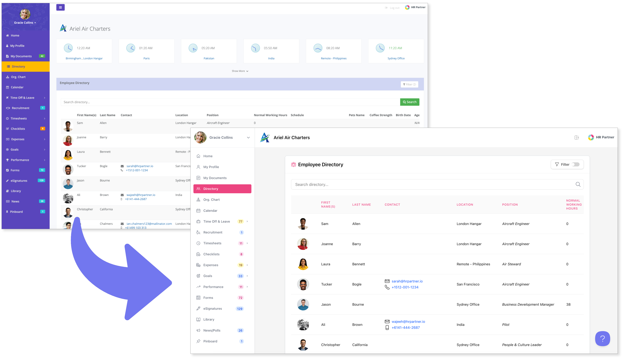Click Show More to reveal more clocks
Viewport: 628px width, 364px height.
(240, 71)
